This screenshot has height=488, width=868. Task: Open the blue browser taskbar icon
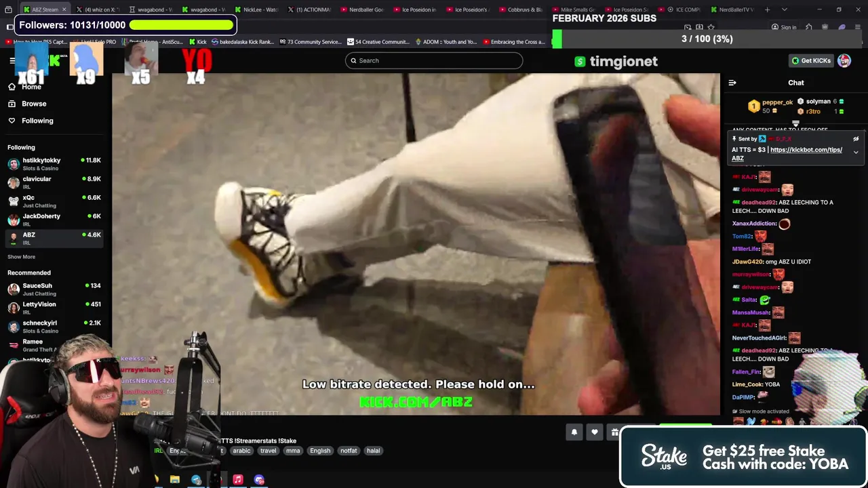tap(196, 480)
